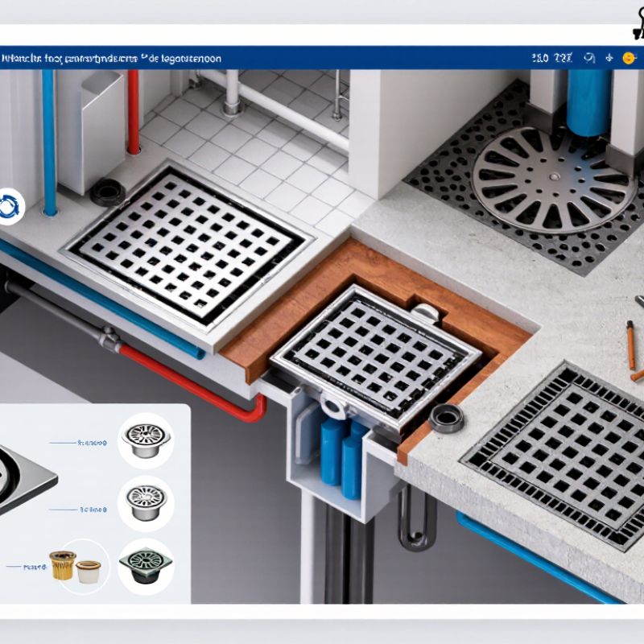644x644 pixels.
Task: Click the sparkle icon in blue header
Action: tap(609, 58)
